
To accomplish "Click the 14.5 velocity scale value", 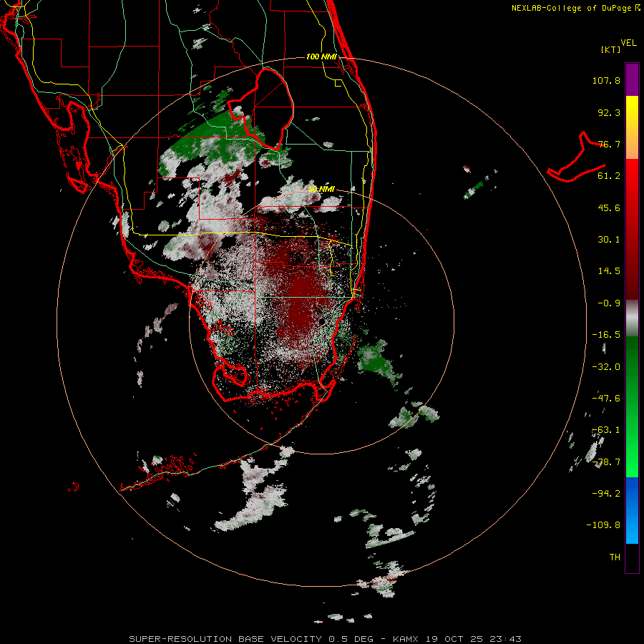I will click(x=609, y=271).
